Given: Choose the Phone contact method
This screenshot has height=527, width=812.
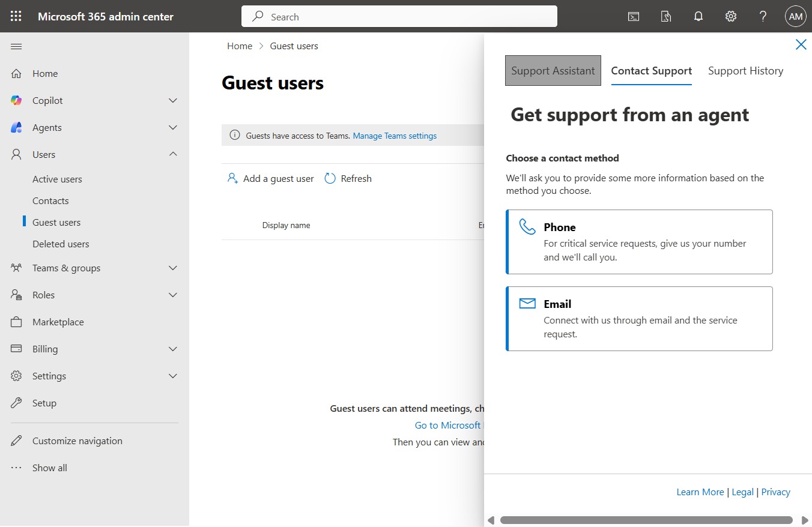Looking at the screenshot, I should [639, 242].
